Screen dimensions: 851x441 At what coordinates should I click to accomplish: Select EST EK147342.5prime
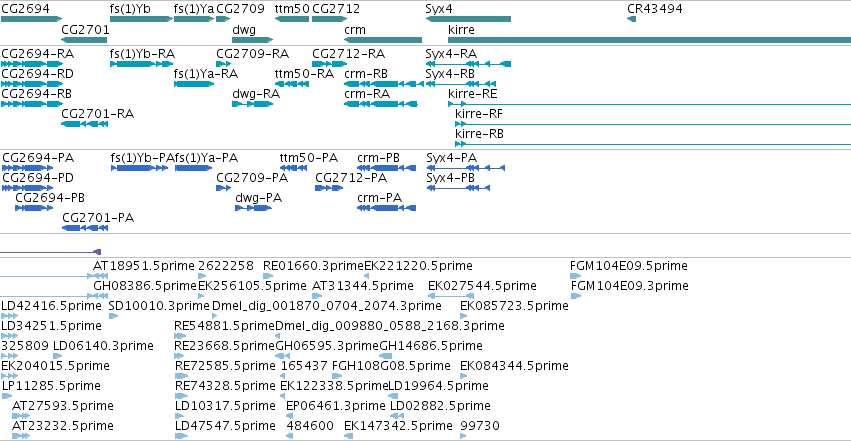[x=398, y=426]
